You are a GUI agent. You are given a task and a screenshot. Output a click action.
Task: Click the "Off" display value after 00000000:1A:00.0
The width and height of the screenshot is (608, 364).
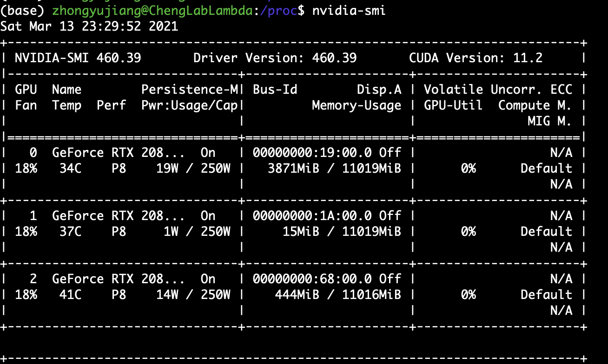coord(390,216)
